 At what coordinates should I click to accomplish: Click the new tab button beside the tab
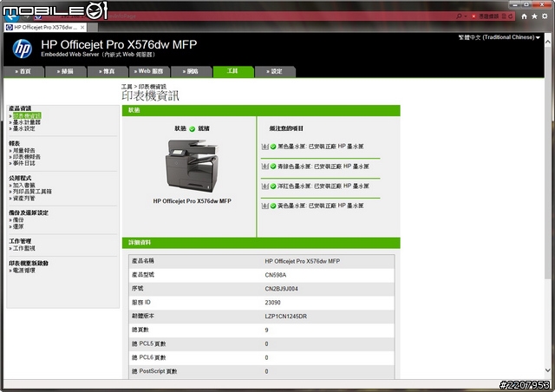click(x=93, y=27)
